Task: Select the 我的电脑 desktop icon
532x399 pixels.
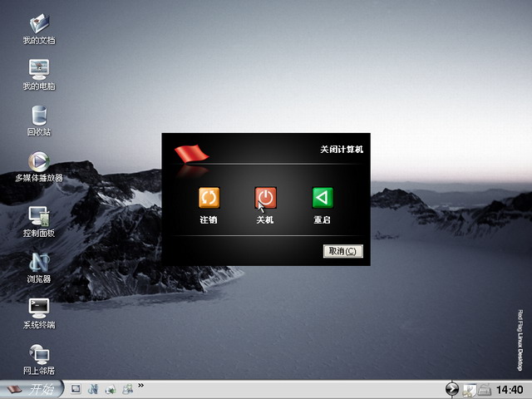Action: tap(39, 75)
